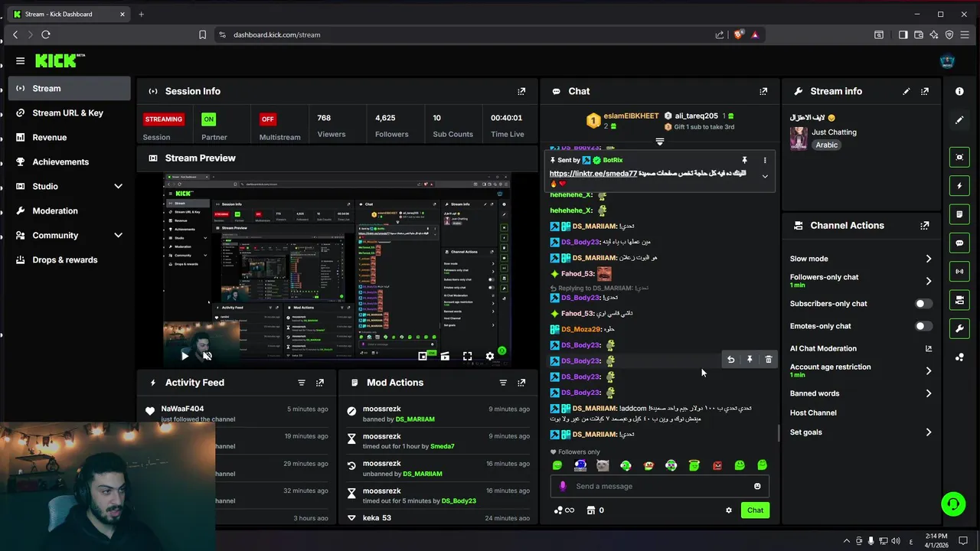980x551 pixels.
Task: Expand the pinned message chevron
Action: point(764,177)
